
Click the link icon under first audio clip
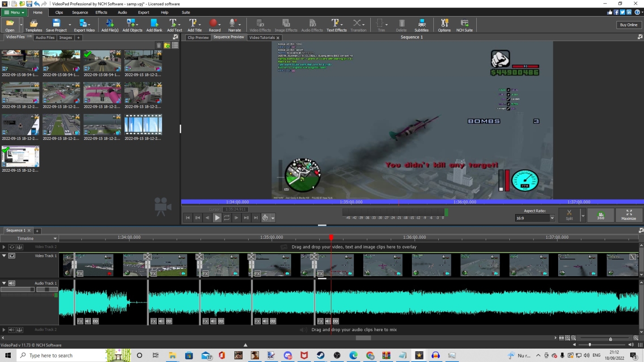pyautogui.click(x=95, y=321)
